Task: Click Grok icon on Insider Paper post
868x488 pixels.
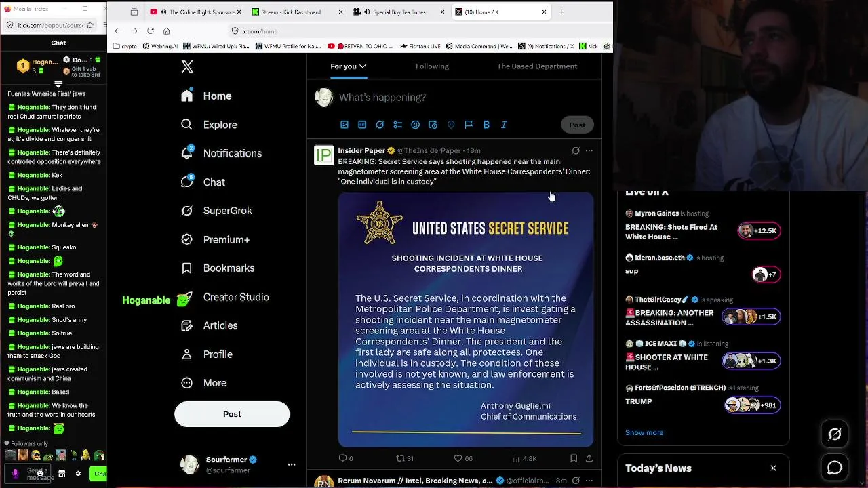Action: point(576,150)
